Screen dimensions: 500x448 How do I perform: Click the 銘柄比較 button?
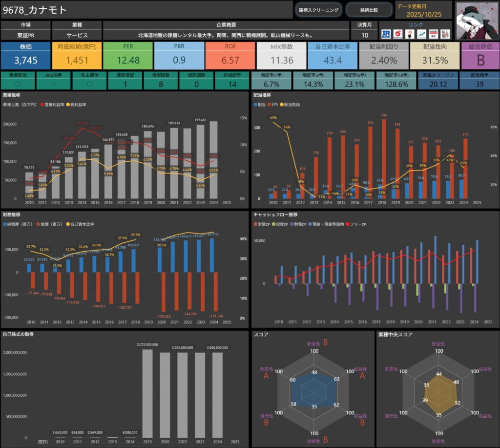(x=369, y=10)
